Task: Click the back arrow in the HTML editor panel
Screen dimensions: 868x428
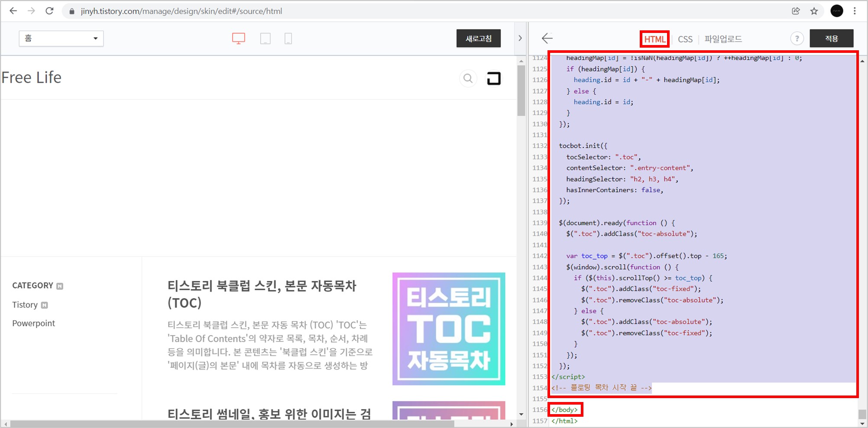Action: point(547,38)
